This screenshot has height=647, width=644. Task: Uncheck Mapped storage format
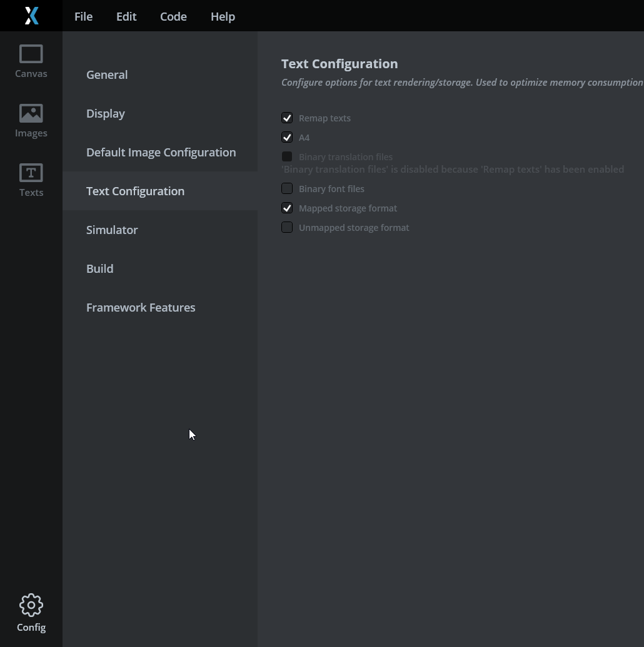point(287,208)
